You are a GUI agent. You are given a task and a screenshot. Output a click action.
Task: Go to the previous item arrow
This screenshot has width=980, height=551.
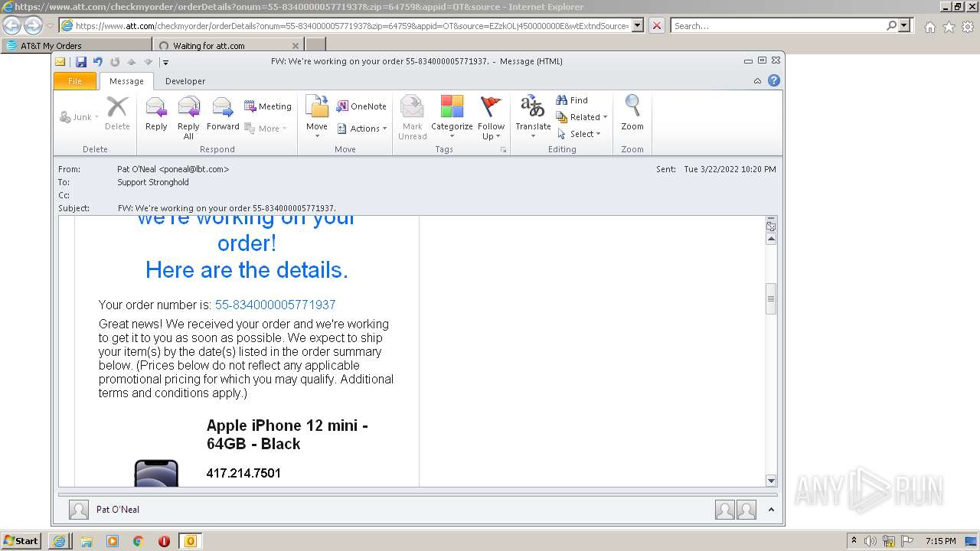click(132, 62)
